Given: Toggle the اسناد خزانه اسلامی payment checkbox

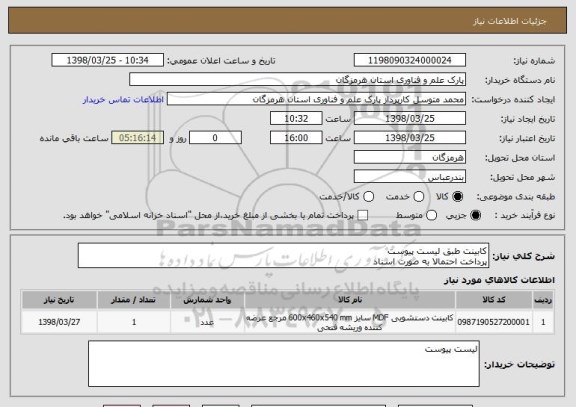Looking at the screenshot, I should (363, 215).
